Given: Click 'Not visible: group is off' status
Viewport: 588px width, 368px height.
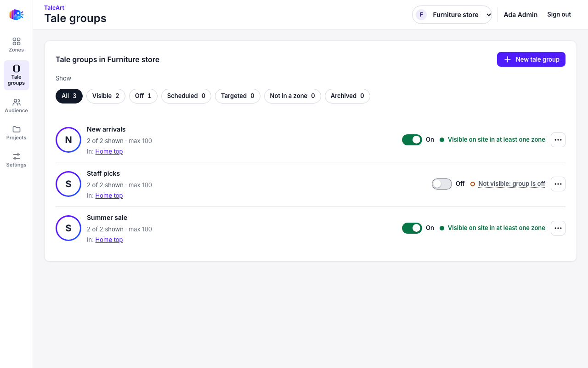Looking at the screenshot, I should click(x=512, y=184).
